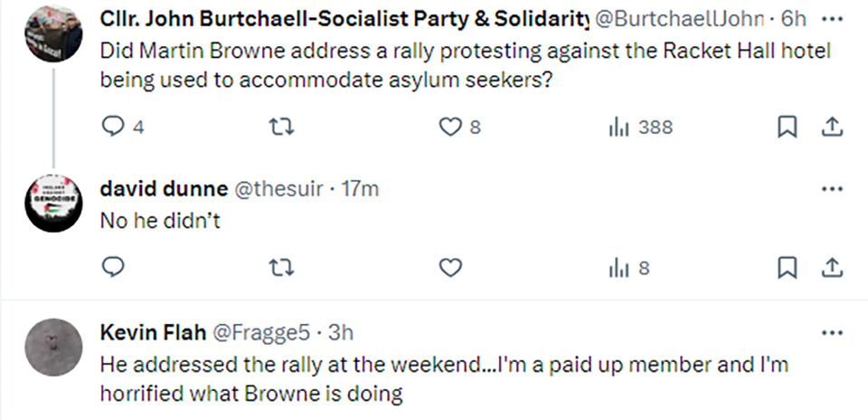View analytics showing 388 views
Viewport: 868px width, 420px height.
[x=640, y=128]
